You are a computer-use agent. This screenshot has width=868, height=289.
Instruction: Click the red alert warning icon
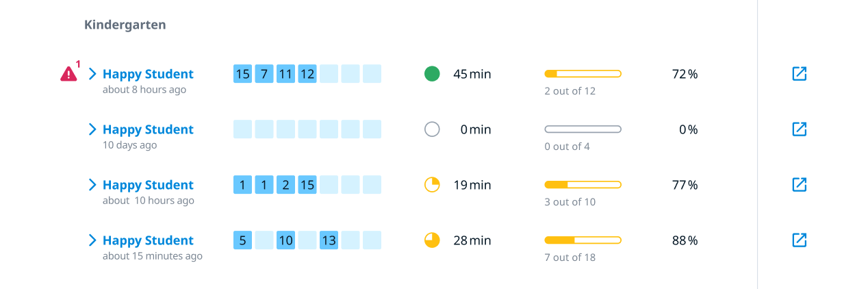(69, 73)
